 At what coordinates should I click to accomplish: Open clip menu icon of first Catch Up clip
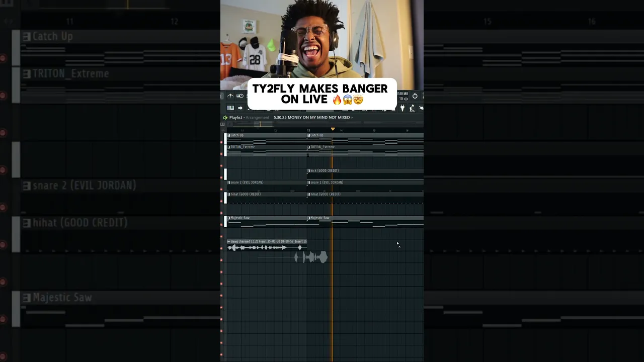pos(229,135)
